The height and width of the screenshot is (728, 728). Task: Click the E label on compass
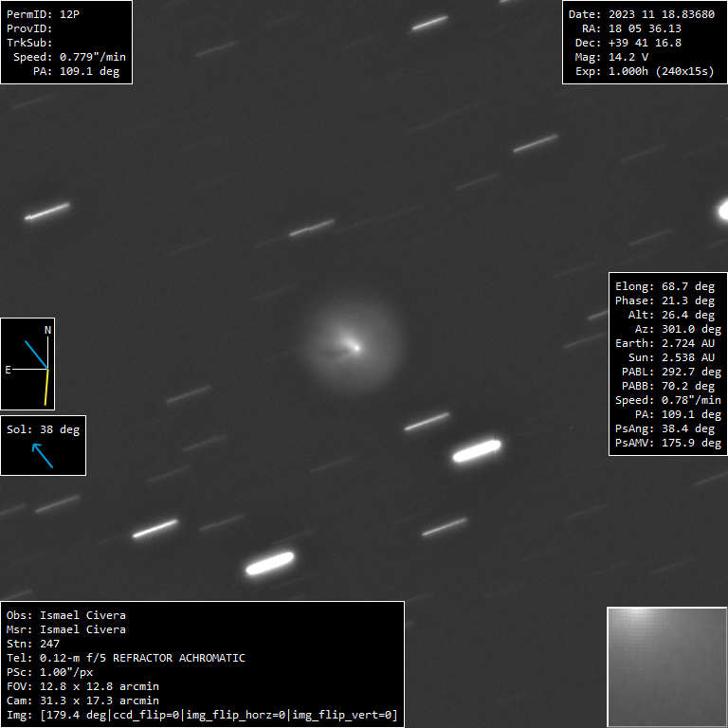8,370
